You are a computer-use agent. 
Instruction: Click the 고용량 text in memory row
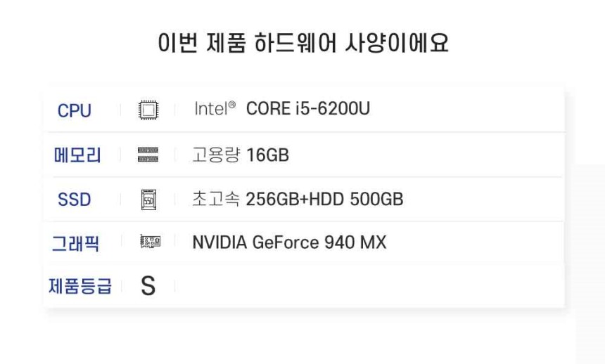click(216, 155)
